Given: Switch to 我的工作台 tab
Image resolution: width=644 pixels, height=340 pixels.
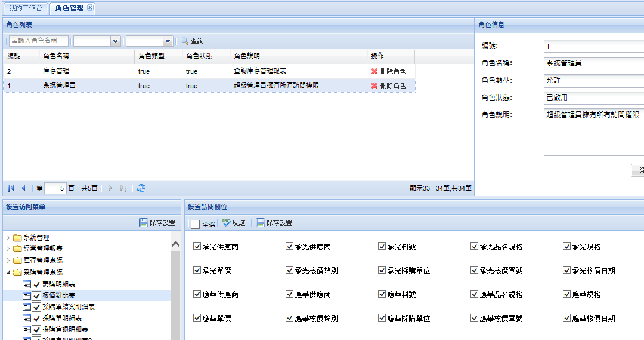Looking at the screenshot, I should (x=26, y=8).
